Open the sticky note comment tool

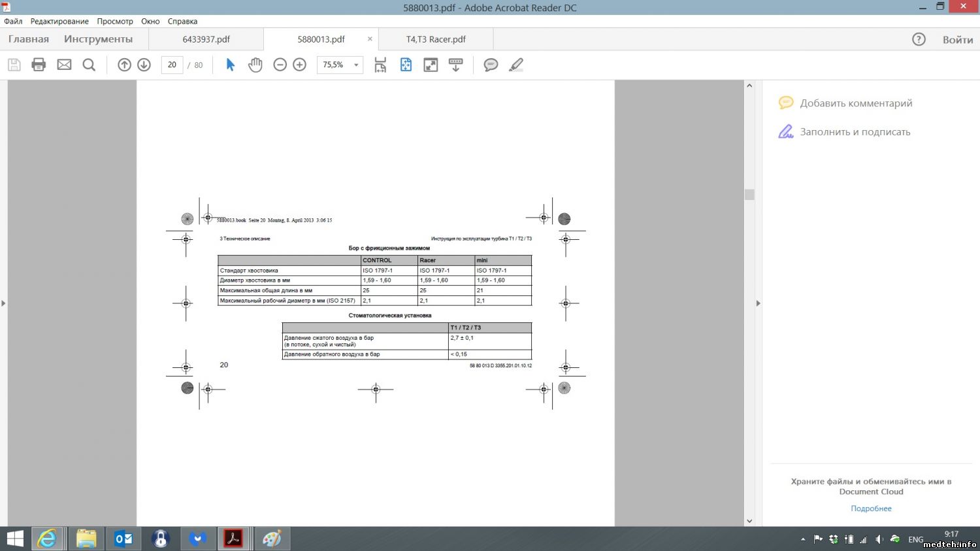click(x=491, y=65)
